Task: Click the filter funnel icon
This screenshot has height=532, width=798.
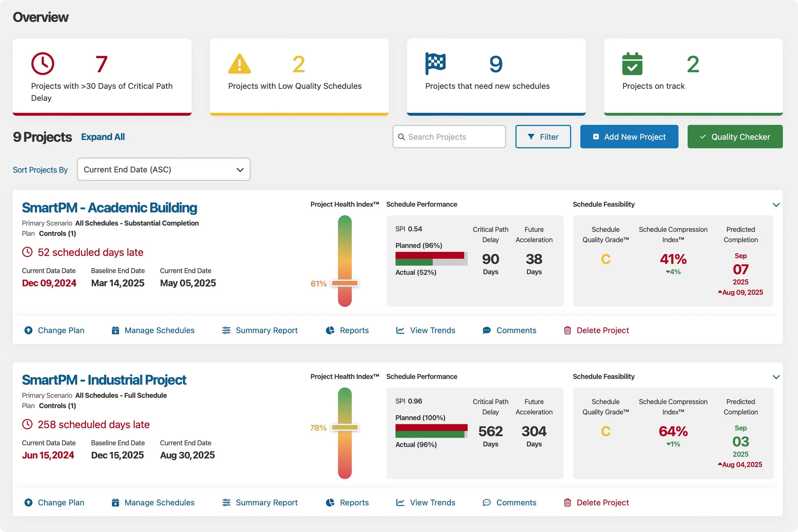Action: 532,137
